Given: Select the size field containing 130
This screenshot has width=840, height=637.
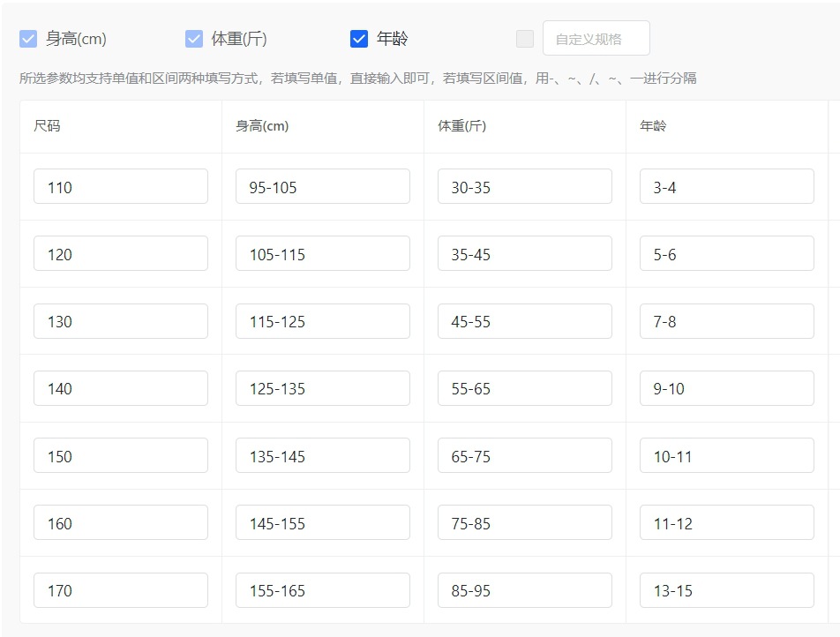Looking at the screenshot, I should [121, 321].
